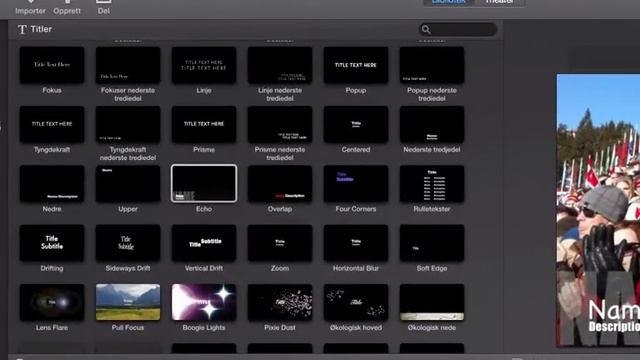Click the Del share toolbar button

tap(104, 8)
